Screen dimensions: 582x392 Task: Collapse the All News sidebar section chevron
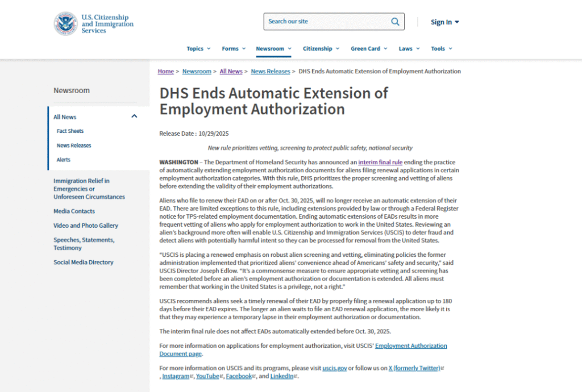[134, 116]
